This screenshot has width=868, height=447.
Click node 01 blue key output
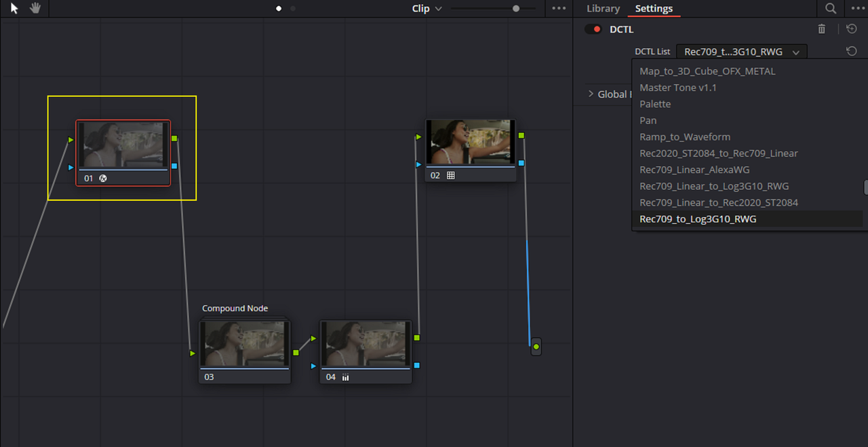pyautogui.click(x=174, y=166)
